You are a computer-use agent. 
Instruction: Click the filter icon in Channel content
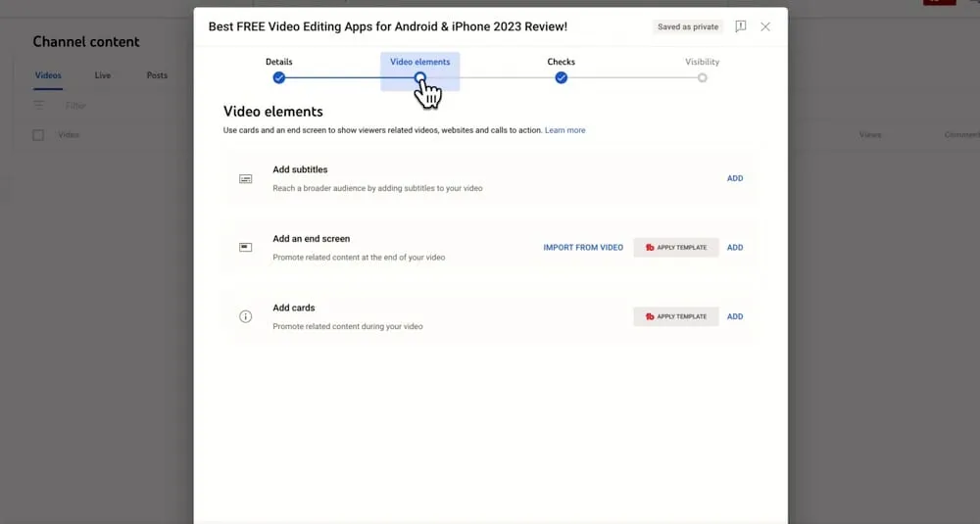coord(39,105)
